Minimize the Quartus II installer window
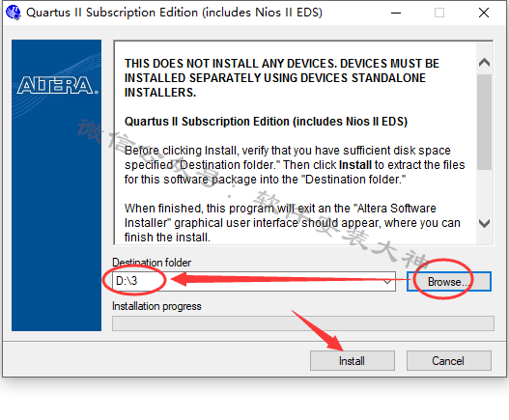The width and height of the screenshot is (509, 420). 396,13
